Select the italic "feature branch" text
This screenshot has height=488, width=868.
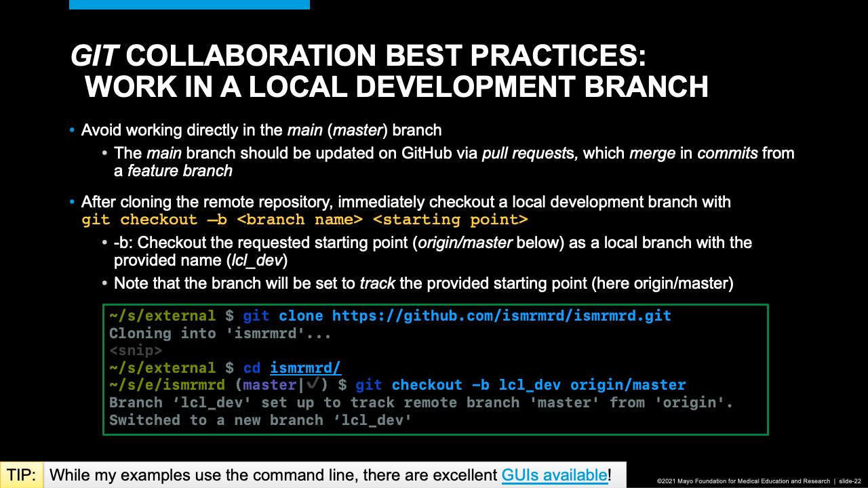pyautogui.click(x=180, y=171)
